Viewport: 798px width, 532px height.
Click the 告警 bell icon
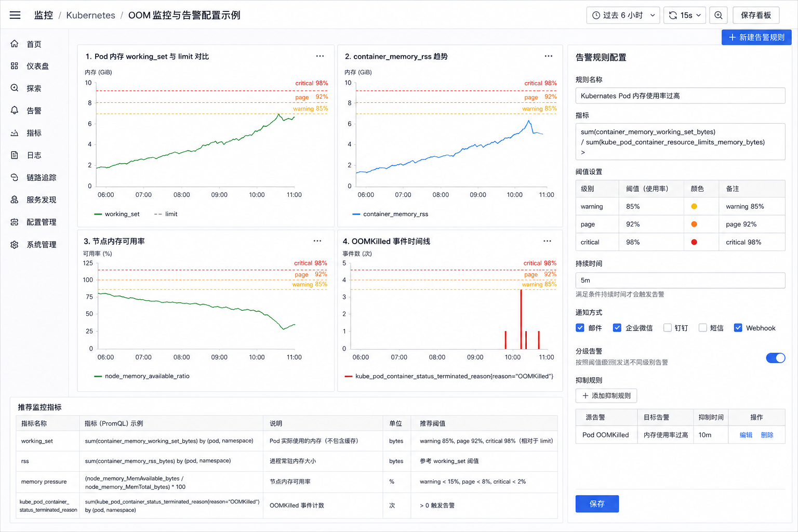coord(15,110)
